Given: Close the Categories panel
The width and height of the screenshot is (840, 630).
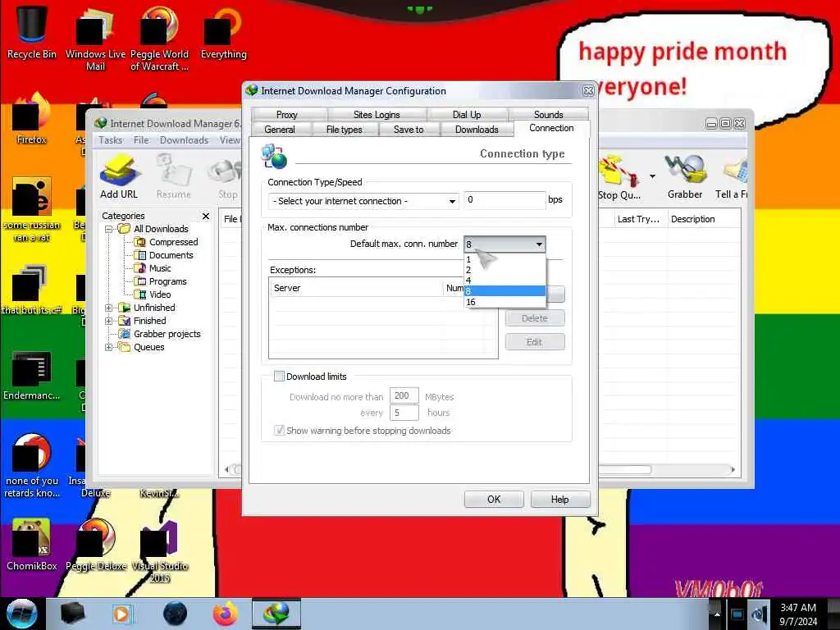Looking at the screenshot, I should pos(206,216).
